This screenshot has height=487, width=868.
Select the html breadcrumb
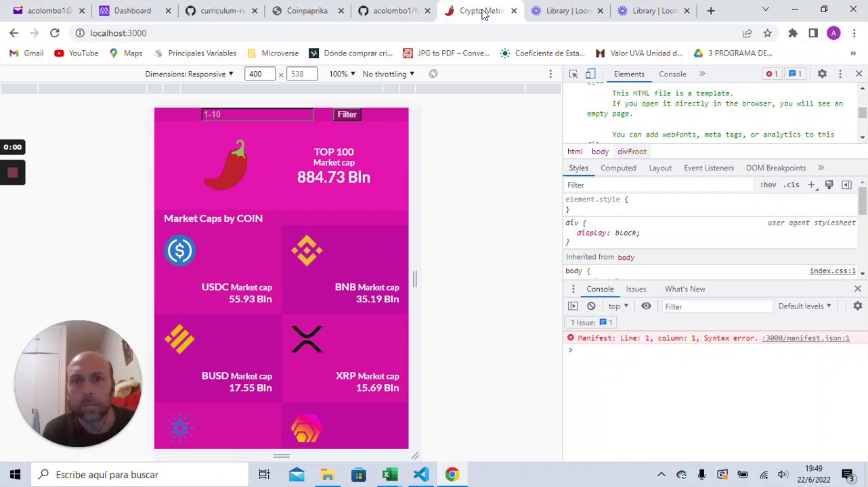[x=575, y=152]
